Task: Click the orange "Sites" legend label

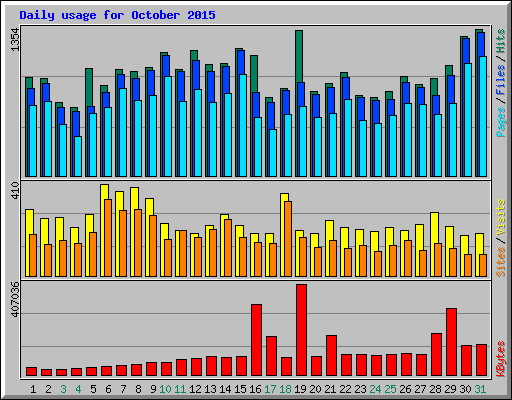Action: click(500, 262)
